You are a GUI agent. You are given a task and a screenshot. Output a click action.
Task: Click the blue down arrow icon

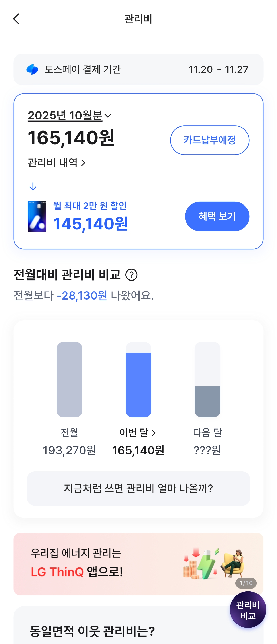[x=33, y=186]
